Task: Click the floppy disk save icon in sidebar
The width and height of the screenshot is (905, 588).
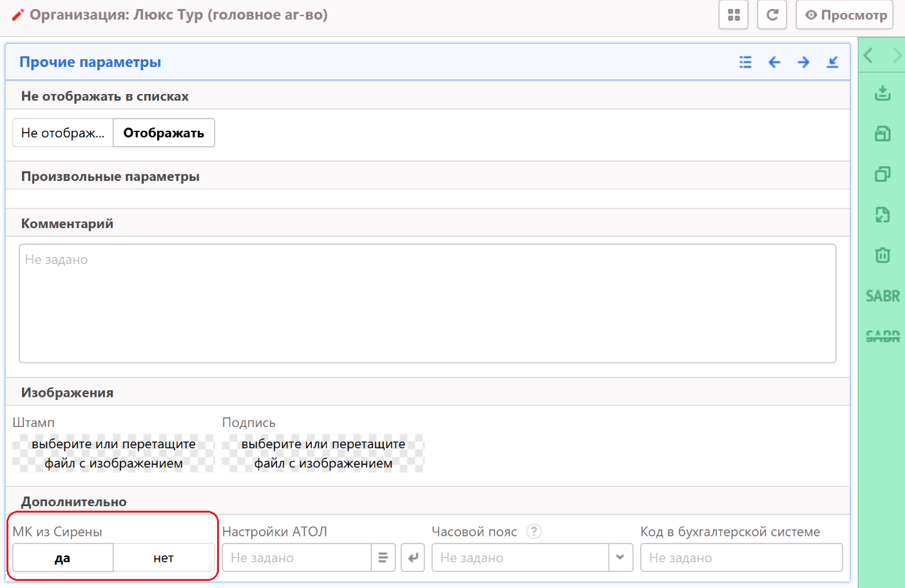Action: [882, 133]
